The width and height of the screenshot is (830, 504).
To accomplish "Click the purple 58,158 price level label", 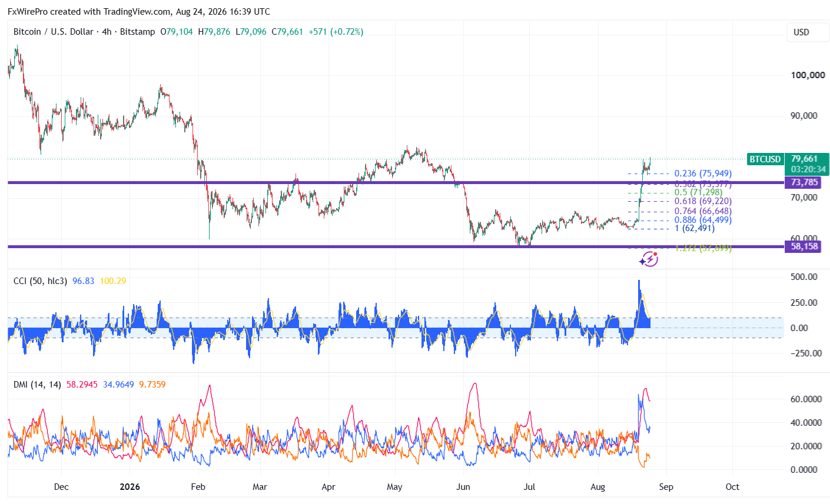I will [803, 246].
